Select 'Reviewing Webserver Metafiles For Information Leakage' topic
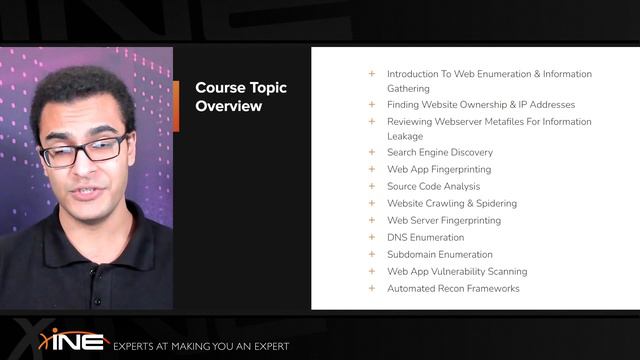 489,129
